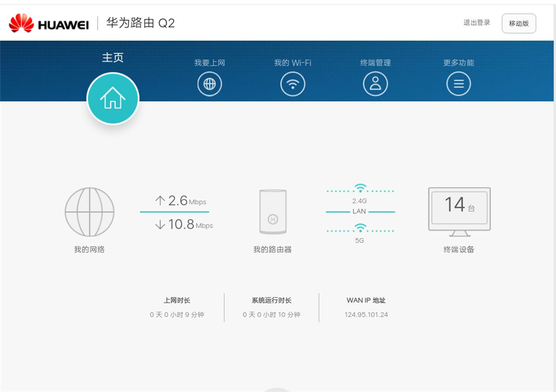
Task: Click the 5G Wi-Fi signal icon
Action: (x=360, y=227)
